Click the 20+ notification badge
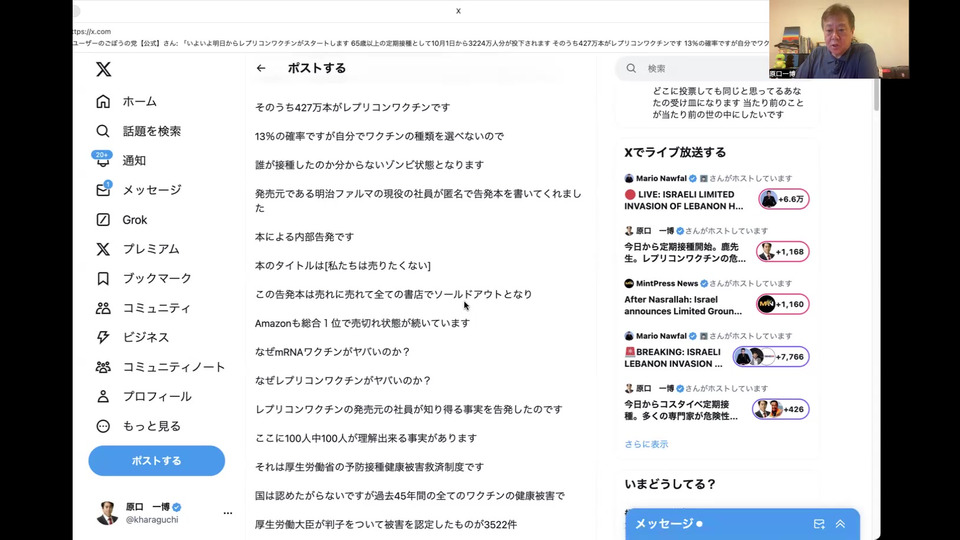The width and height of the screenshot is (960, 540). pyautogui.click(x=102, y=154)
